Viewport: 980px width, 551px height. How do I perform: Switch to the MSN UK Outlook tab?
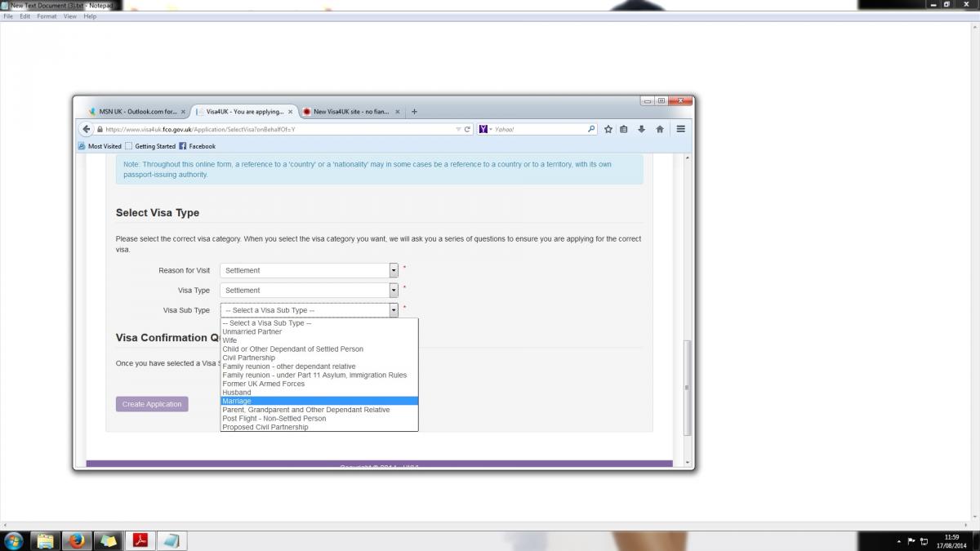pyautogui.click(x=136, y=112)
